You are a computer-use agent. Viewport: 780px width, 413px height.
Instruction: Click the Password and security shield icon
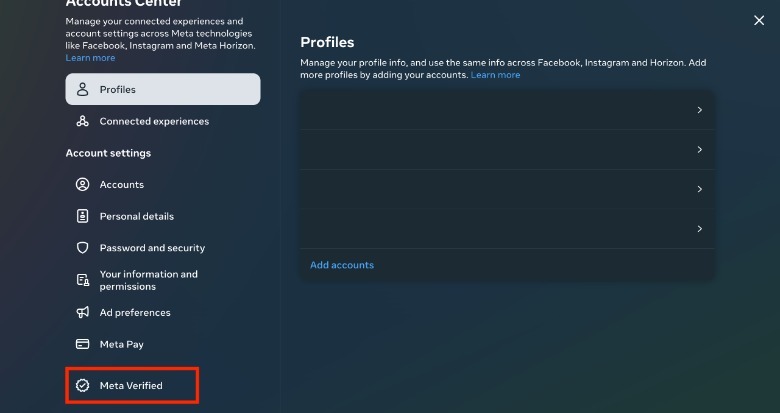point(83,248)
